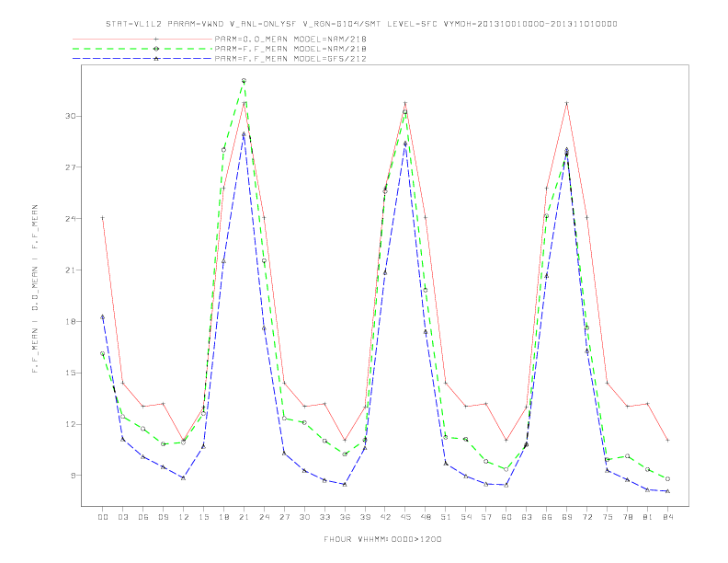Viewport: 728px width, 563px height.
Task: Click the vertical y-axis label F.F_MEAN O.O_MEAN
Action: [35, 289]
